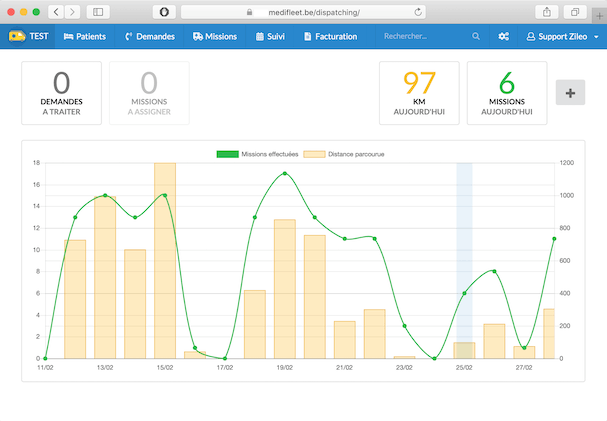The width and height of the screenshot is (607, 421).
Task: Open the Demandes à traiter card
Action: tap(61, 93)
